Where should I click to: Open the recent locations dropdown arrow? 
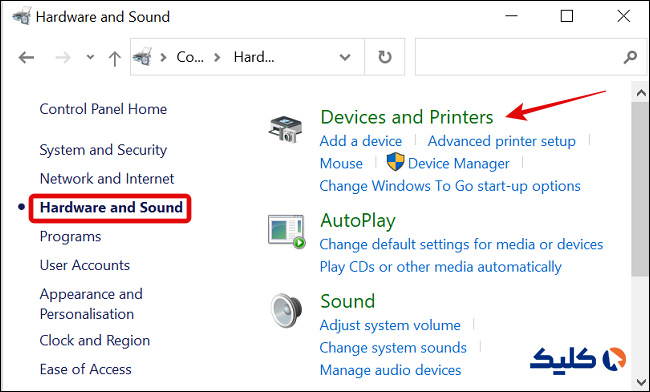90,57
